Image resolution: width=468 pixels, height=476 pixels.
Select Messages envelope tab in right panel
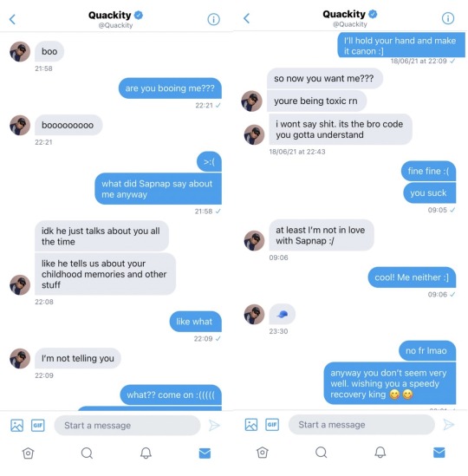coord(439,453)
